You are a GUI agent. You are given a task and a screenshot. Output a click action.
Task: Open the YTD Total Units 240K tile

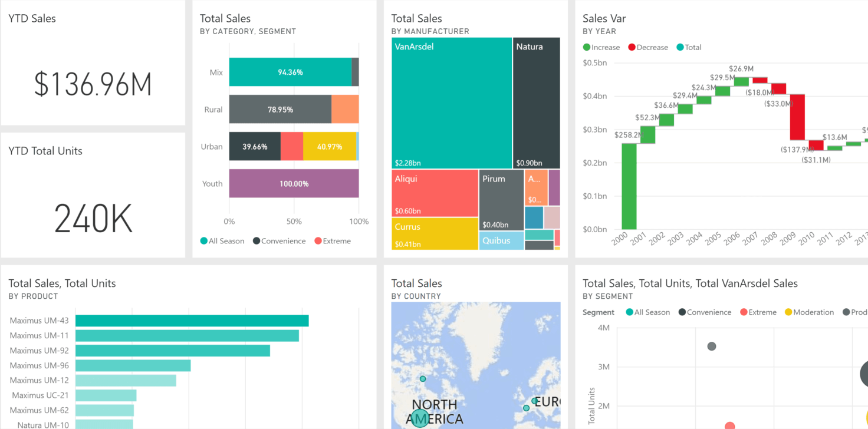93,217
